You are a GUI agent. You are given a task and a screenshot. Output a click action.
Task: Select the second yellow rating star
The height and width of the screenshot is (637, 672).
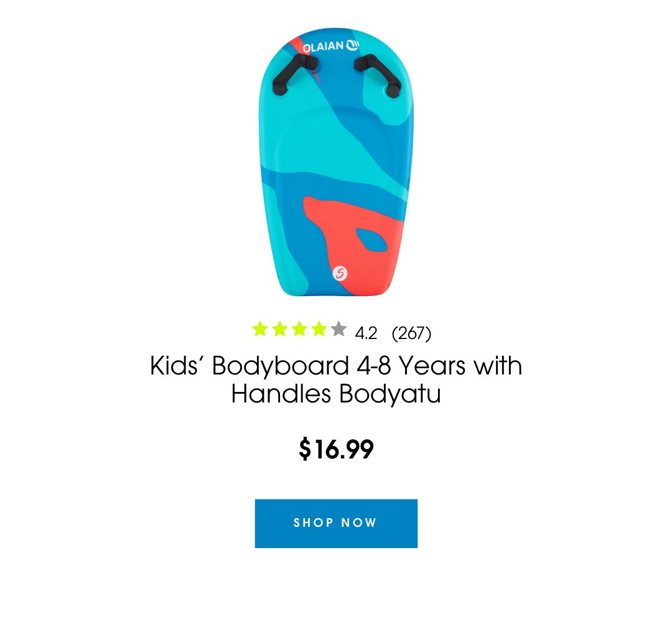click(280, 329)
